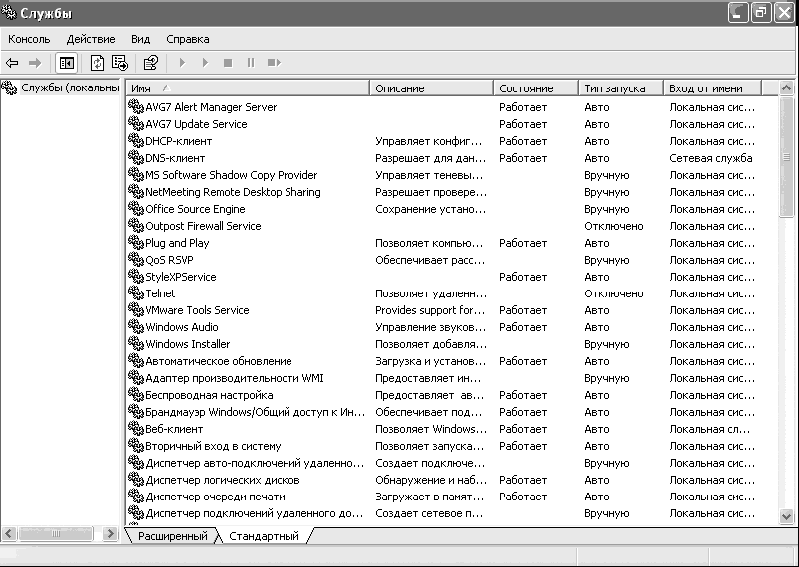
Task: Click the vertical scrollbar up arrow
Action: (x=786, y=88)
